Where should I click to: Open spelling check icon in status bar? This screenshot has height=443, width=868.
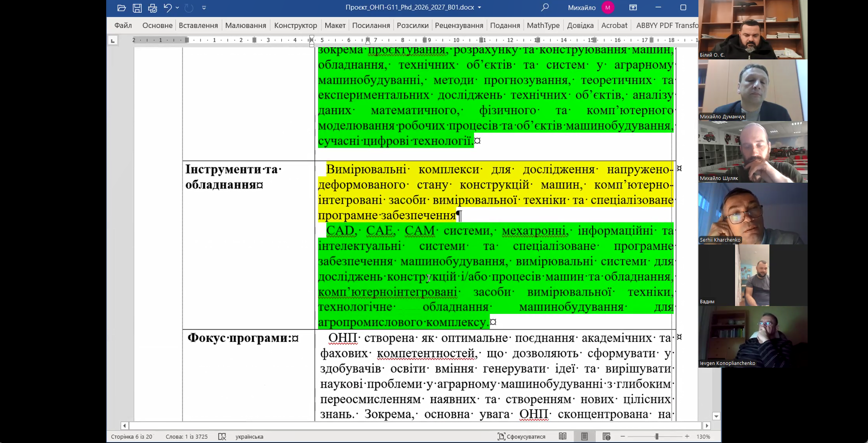click(x=222, y=437)
